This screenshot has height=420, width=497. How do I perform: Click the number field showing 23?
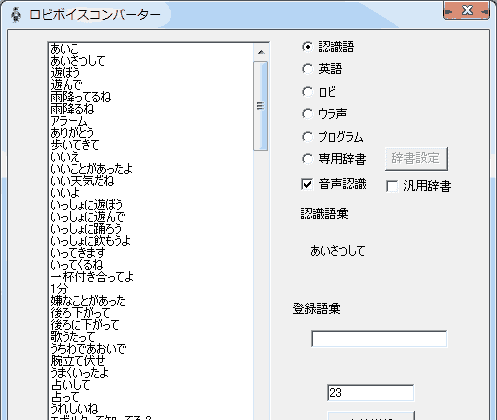point(371,393)
